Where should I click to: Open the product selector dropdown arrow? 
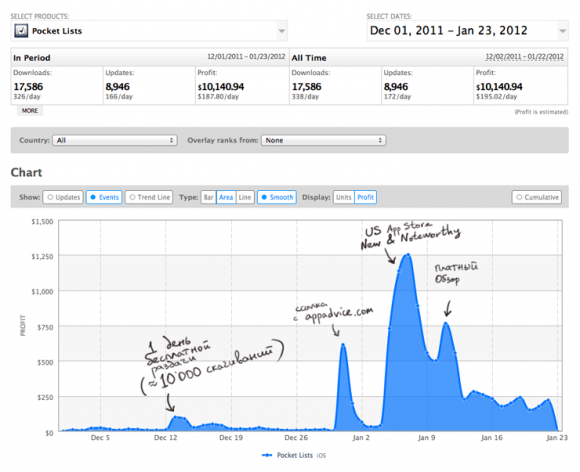pos(281,31)
